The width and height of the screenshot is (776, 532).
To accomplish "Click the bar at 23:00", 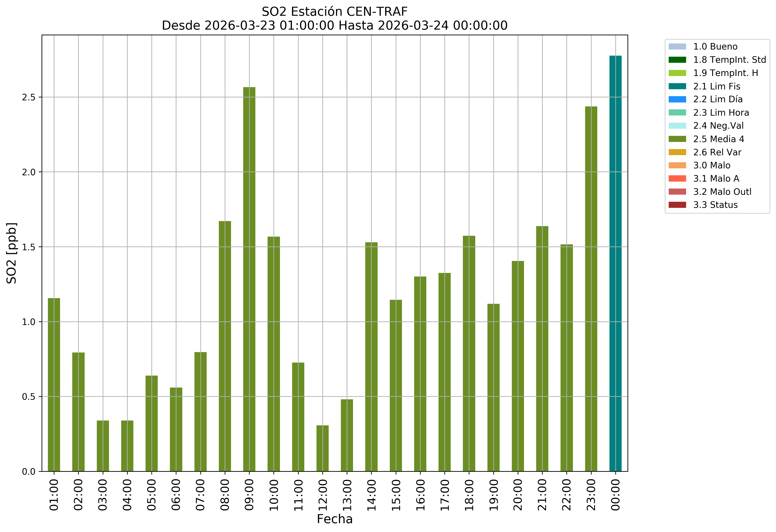I will pos(591,289).
